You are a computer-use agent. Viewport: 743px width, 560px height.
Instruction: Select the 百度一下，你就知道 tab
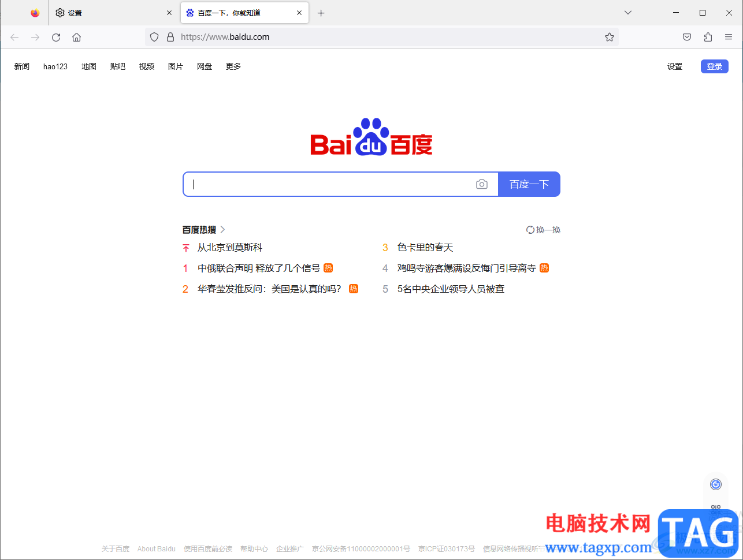click(244, 13)
